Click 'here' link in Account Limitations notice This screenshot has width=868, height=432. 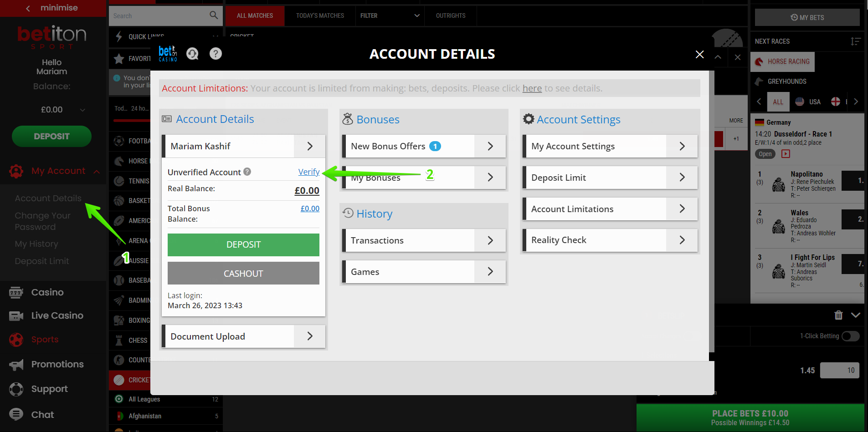pyautogui.click(x=532, y=88)
